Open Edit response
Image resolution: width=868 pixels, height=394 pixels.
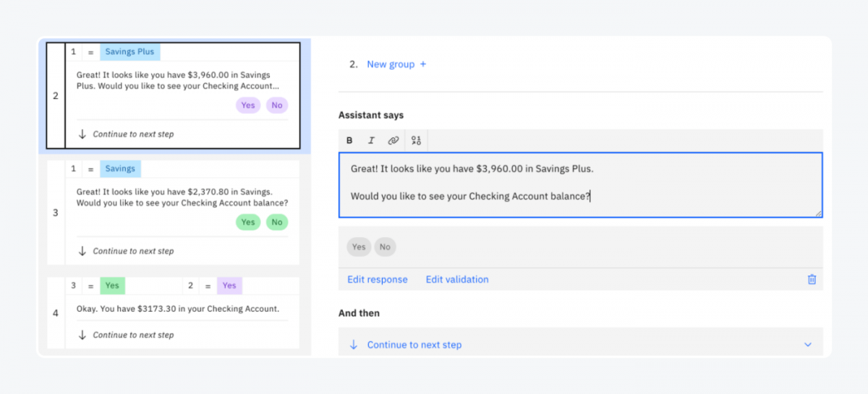[x=378, y=279]
